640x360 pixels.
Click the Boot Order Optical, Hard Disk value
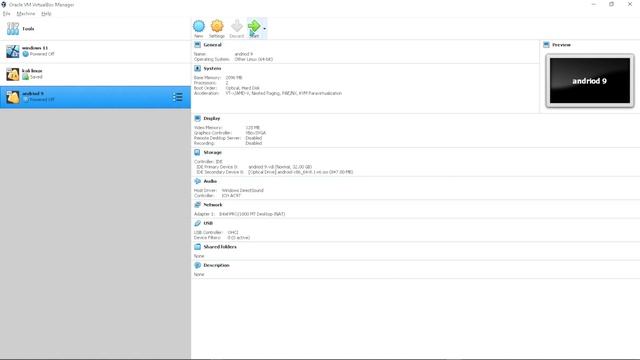pos(242,88)
